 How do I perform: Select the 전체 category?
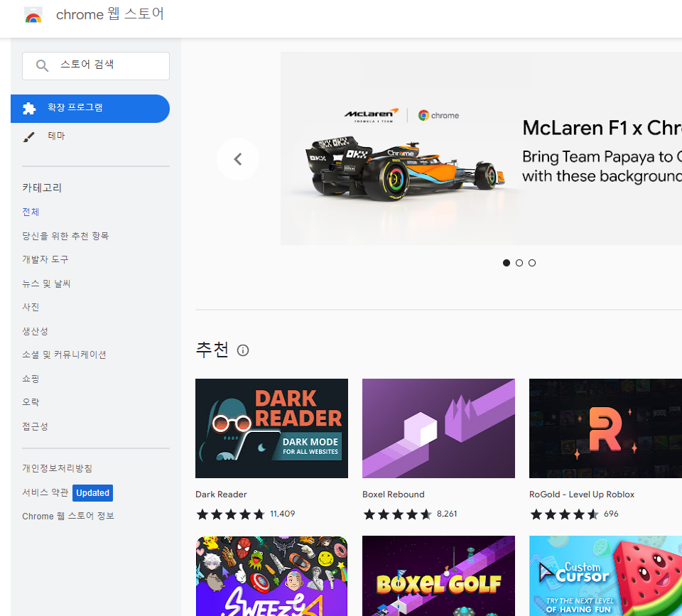tap(31, 212)
